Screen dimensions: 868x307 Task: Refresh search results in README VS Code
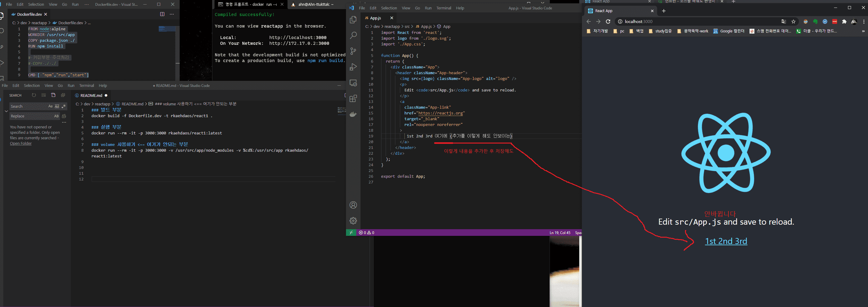(34, 95)
